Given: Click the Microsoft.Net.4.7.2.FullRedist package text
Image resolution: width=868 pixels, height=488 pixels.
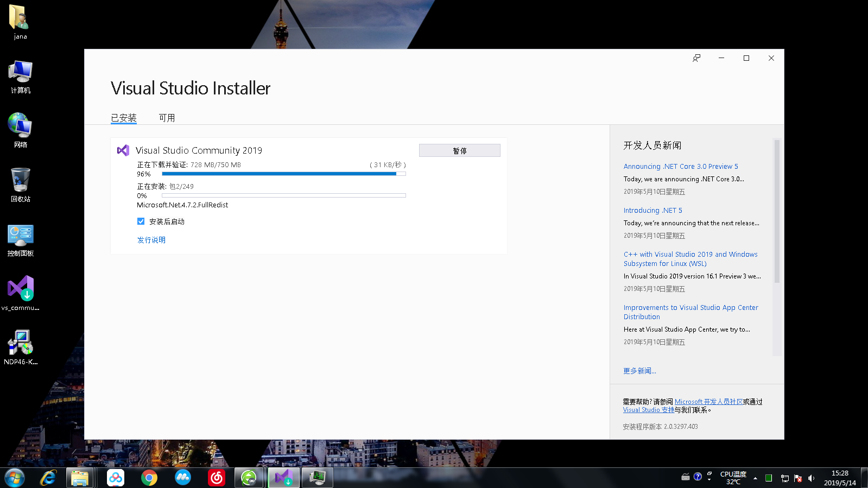Looking at the screenshot, I should 182,205.
